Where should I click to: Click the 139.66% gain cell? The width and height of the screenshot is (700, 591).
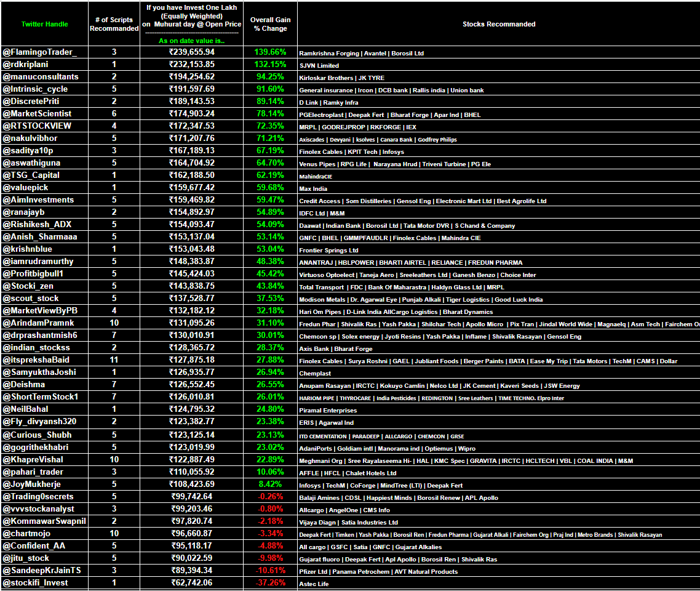pos(270,52)
